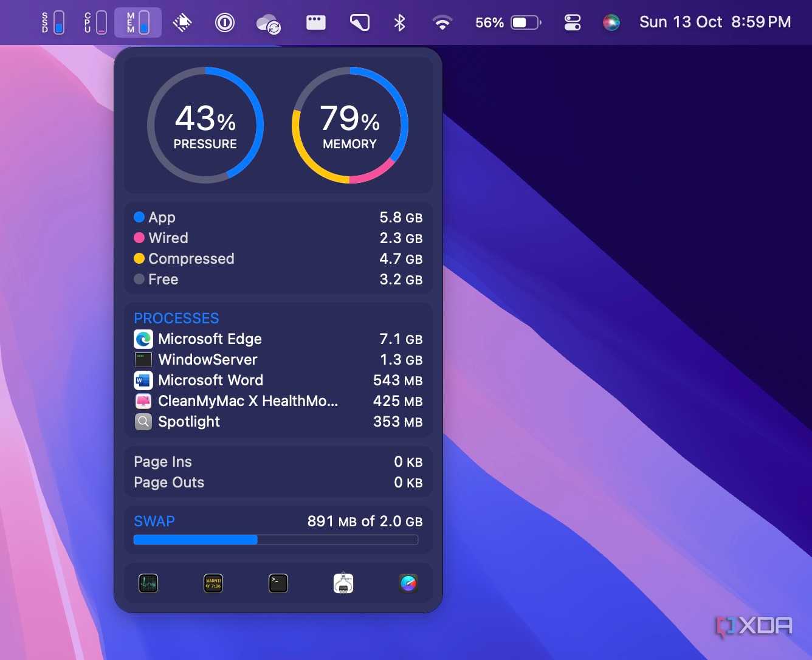
Task: Open the System Information icon
Action: [343, 583]
